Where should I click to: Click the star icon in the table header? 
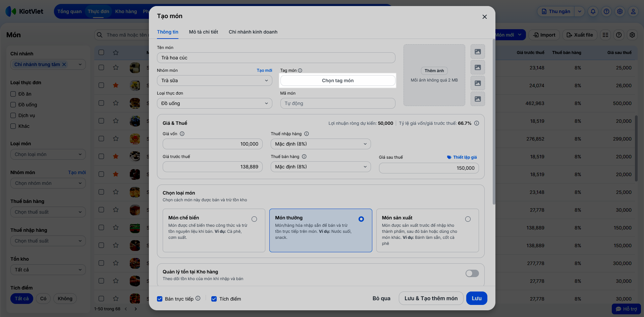click(x=116, y=52)
